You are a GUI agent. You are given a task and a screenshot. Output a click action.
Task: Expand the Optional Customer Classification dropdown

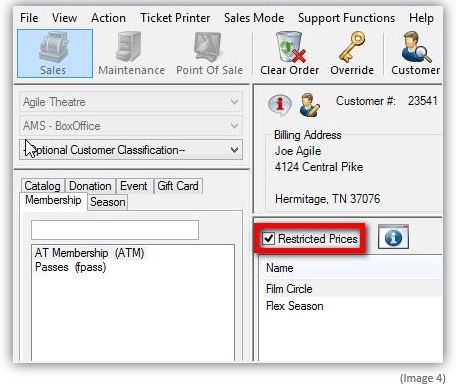pyautogui.click(x=131, y=150)
